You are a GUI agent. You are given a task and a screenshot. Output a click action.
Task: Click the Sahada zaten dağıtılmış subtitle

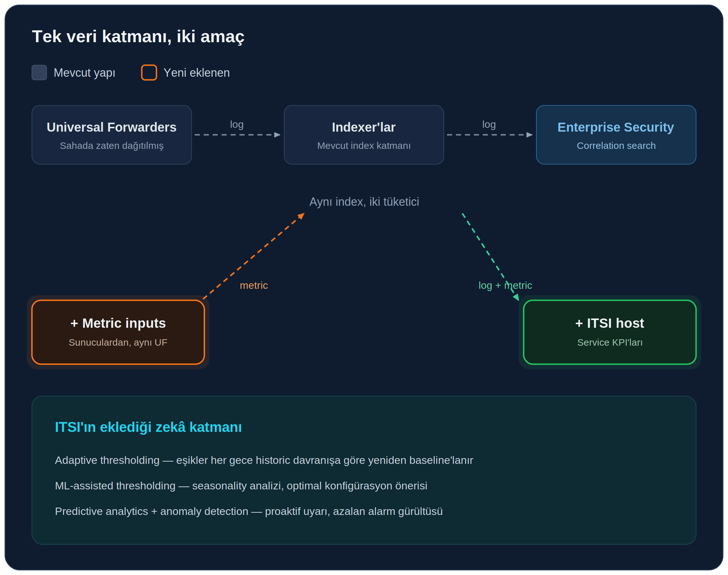click(112, 146)
